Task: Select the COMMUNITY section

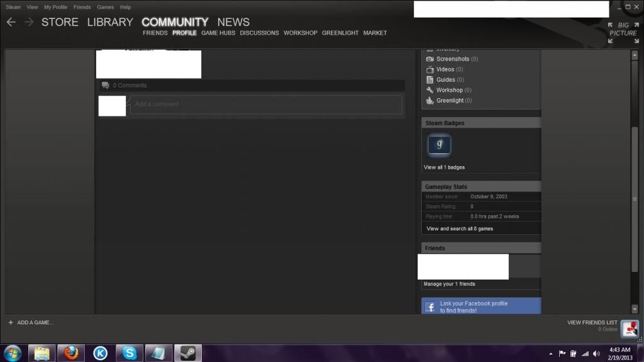Action: click(175, 22)
